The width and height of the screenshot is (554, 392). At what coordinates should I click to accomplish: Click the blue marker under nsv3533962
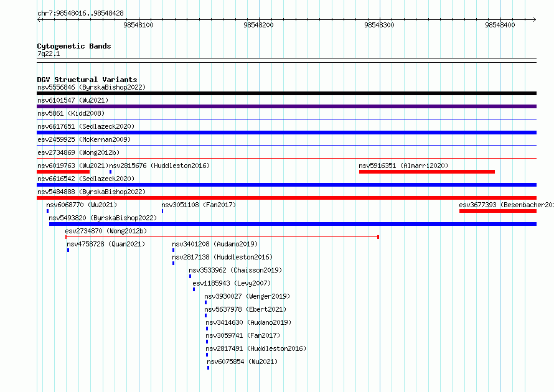tap(190, 276)
